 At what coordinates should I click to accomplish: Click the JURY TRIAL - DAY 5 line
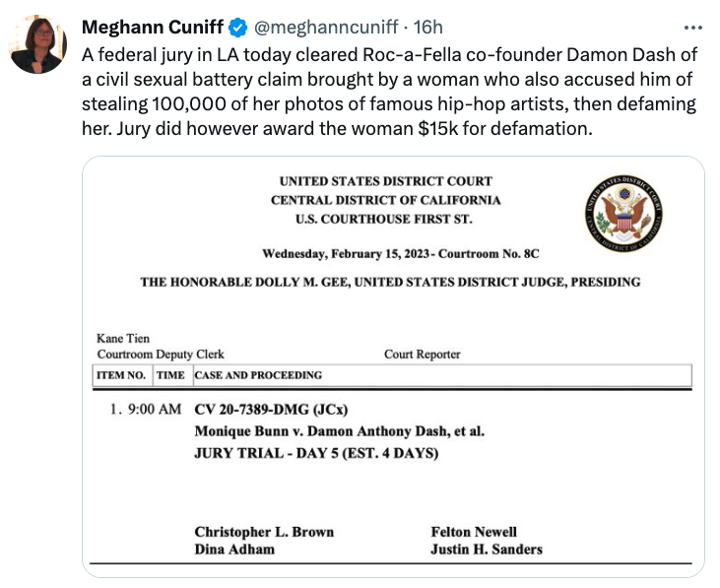[x=316, y=453]
